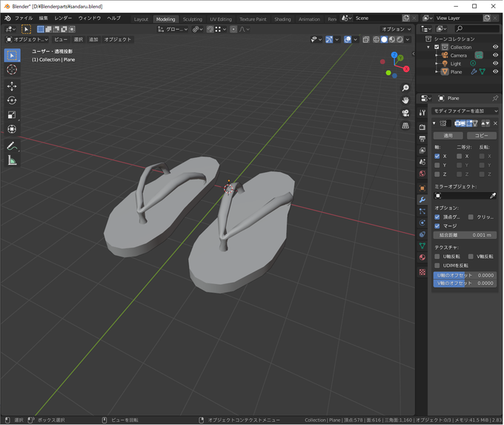Open the Modifiers wrench properties tab
Screen dimensions: 504x425
(422, 200)
